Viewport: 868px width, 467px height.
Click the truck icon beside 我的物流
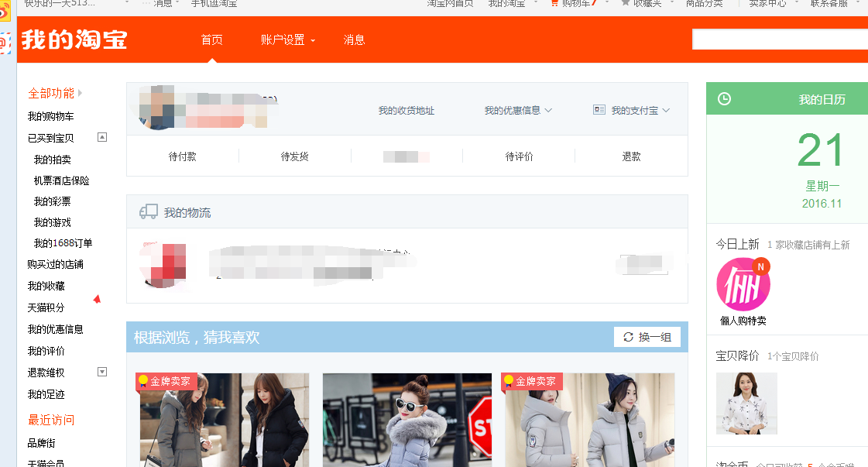pyautogui.click(x=149, y=211)
